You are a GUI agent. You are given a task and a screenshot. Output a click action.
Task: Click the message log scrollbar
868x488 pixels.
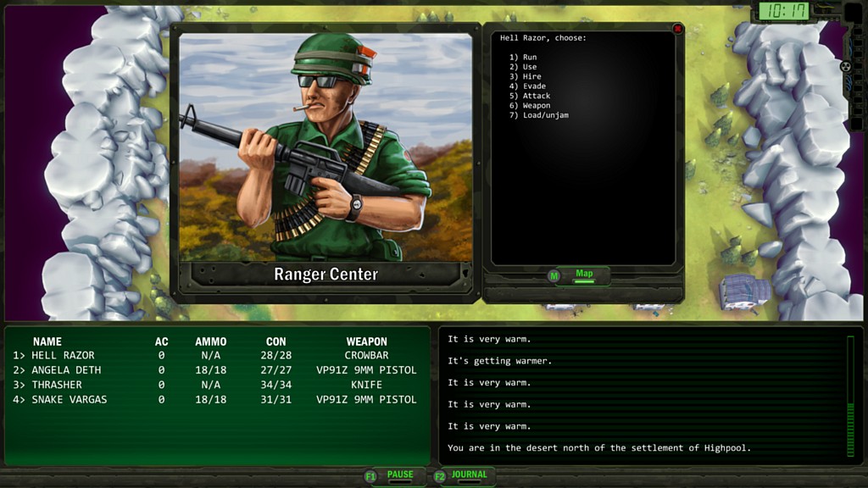[x=850, y=396]
